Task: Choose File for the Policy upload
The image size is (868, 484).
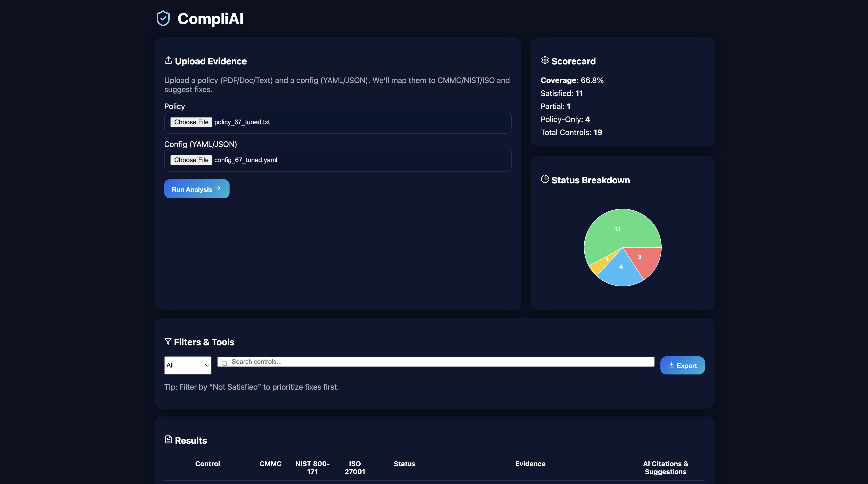Action: tap(191, 122)
